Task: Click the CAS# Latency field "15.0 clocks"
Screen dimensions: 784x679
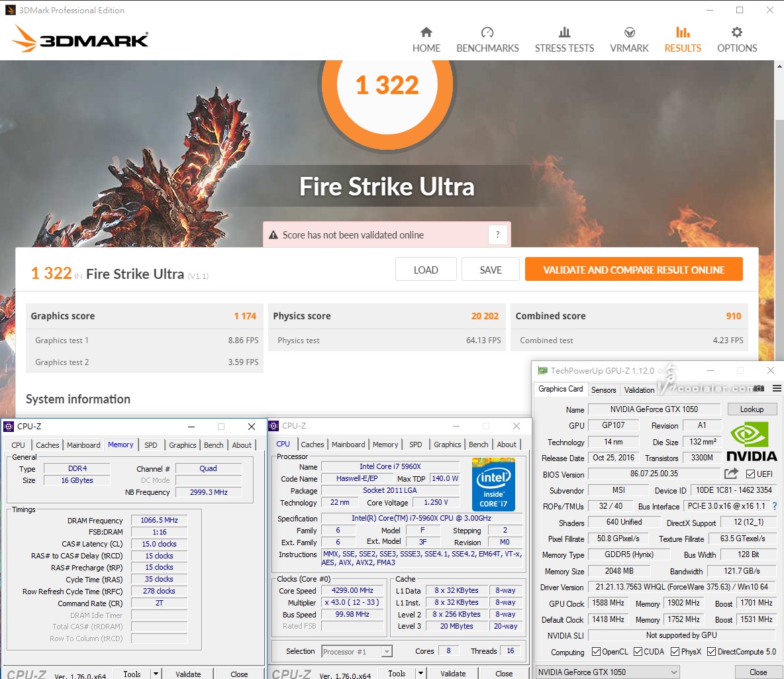Action: tap(159, 544)
